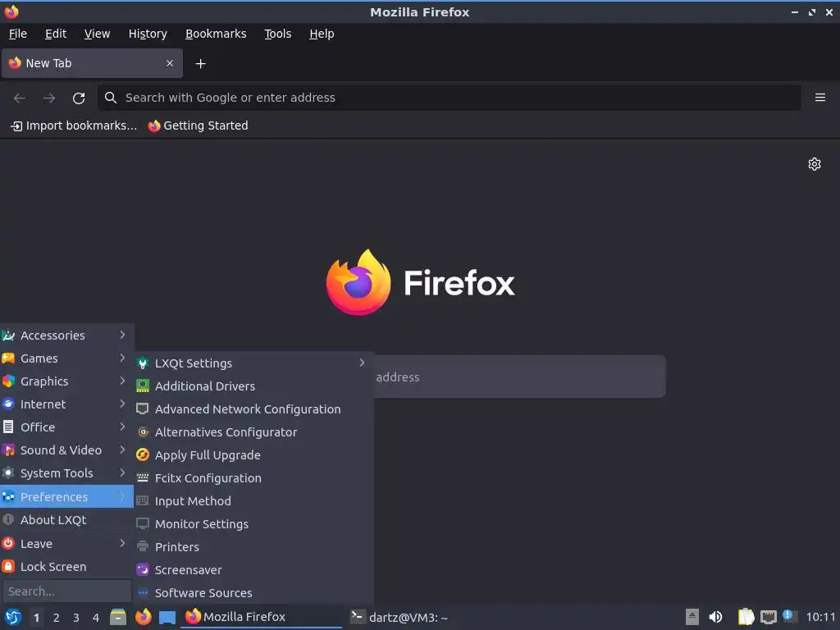Image resolution: width=840 pixels, height=630 pixels.
Task: Open the Help menu
Action: pyautogui.click(x=322, y=34)
